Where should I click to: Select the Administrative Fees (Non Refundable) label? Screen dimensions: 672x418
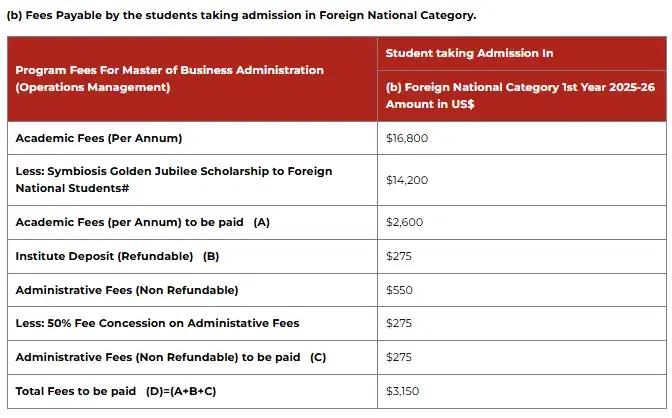click(x=126, y=290)
